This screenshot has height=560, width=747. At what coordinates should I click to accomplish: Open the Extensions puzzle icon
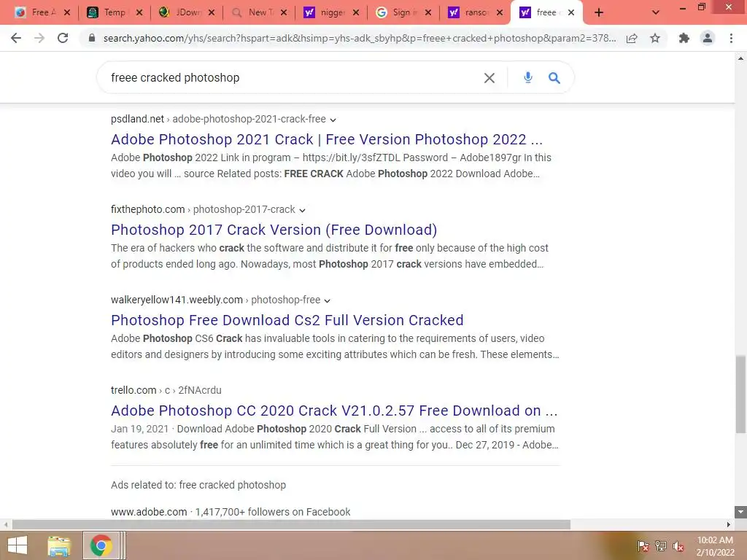684,38
